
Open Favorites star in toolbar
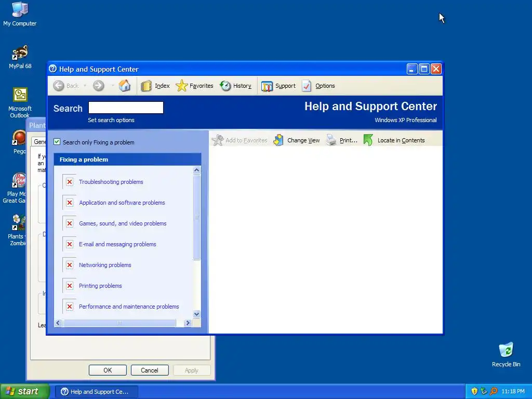tap(181, 86)
